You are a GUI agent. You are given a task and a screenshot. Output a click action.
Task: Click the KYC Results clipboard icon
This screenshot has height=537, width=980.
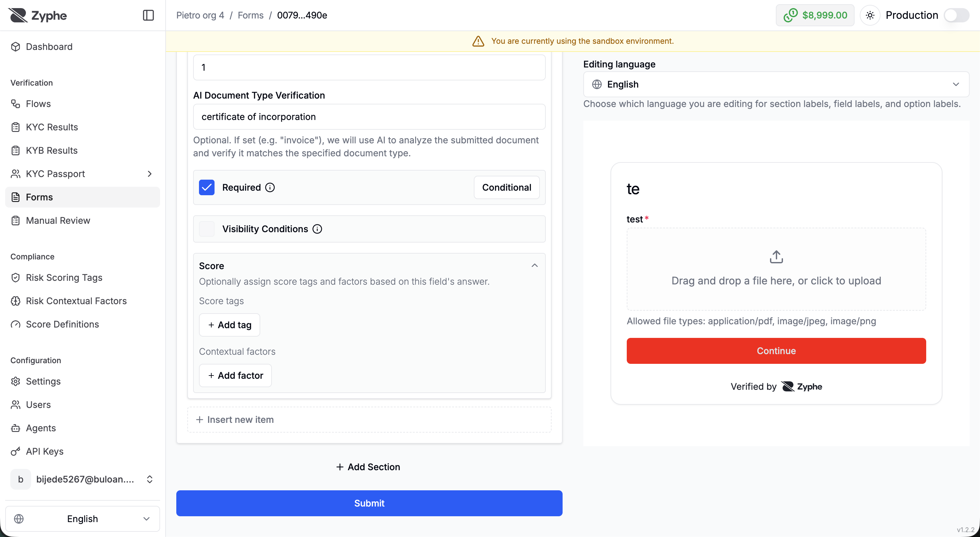[x=16, y=127]
